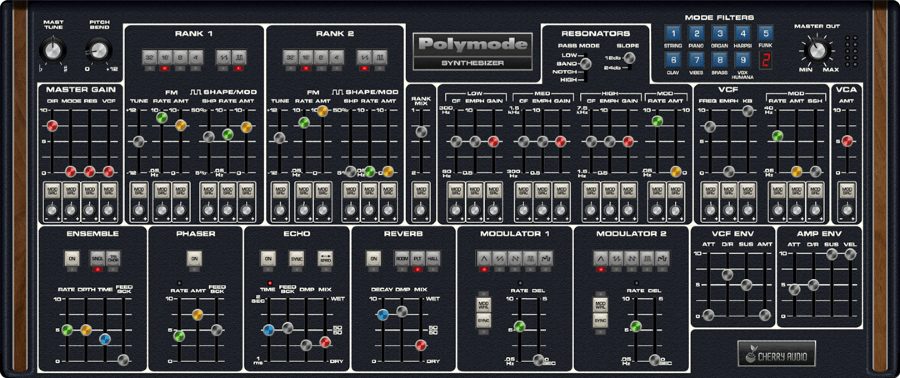Click the red VCA AMT slider handle
The width and height of the screenshot is (900, 378).
coord(847,141)
